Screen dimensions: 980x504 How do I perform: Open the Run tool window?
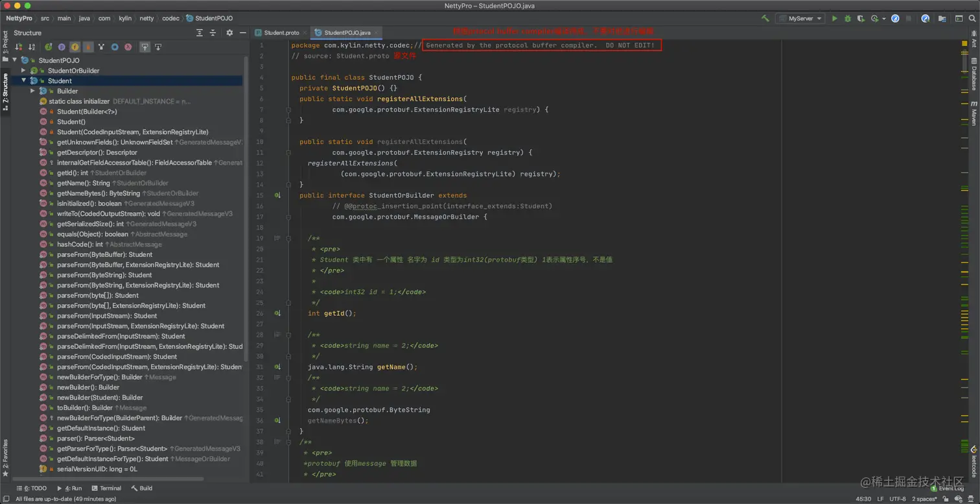click(69, 488)
